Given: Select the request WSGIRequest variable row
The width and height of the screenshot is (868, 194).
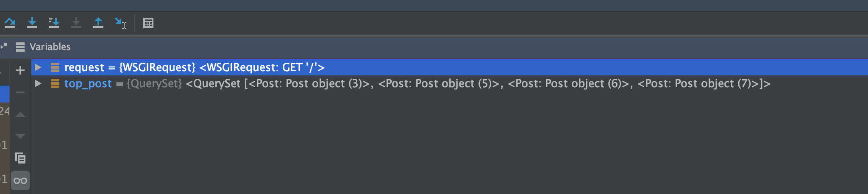Looking at the screenshot, I should 450,67.
